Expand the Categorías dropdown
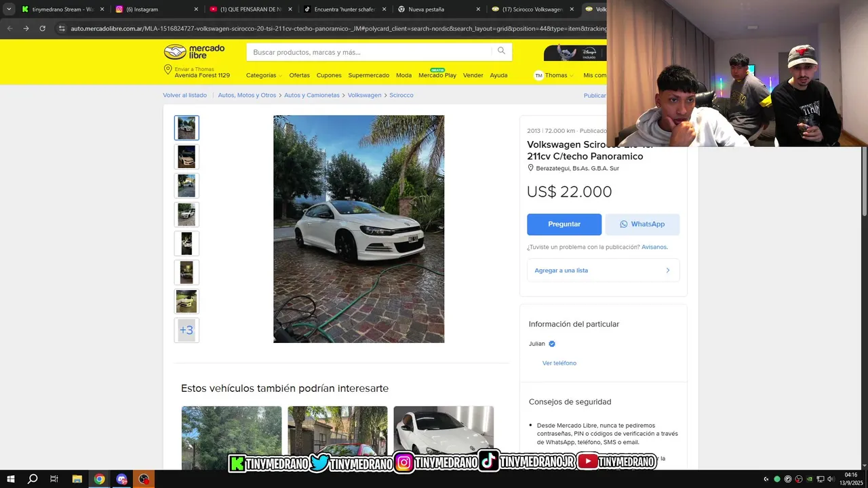The width and height of the screenshot is (868, 488). point(263,75)
